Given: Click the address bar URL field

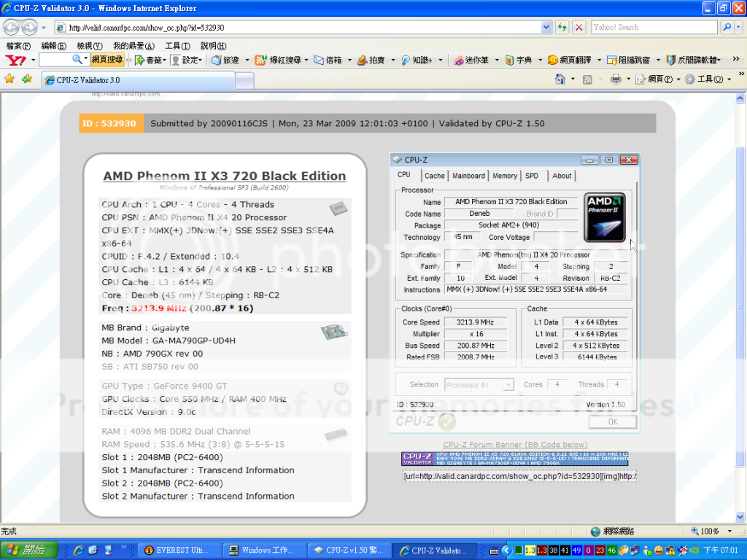Looking at the screenshot, I should 303,27.
